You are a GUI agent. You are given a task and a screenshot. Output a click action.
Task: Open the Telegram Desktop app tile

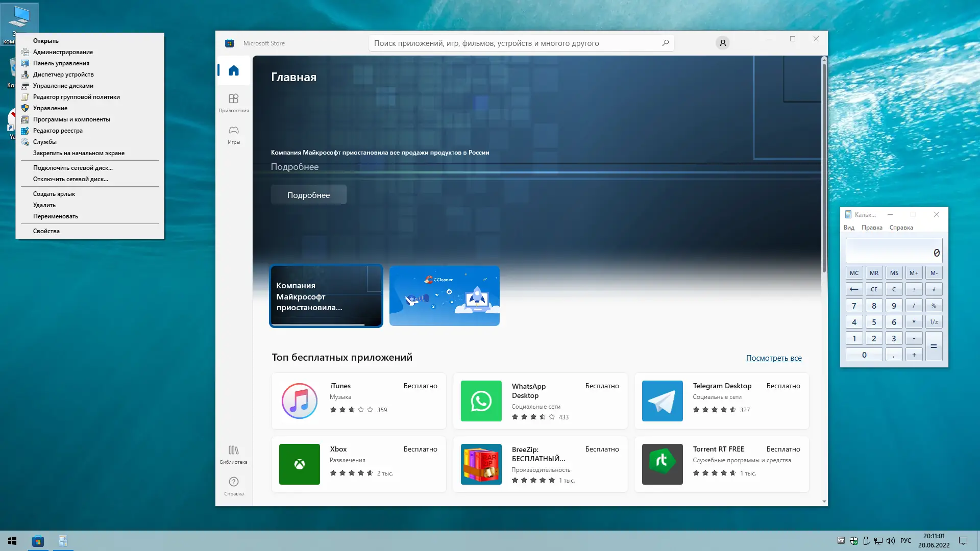721,401
